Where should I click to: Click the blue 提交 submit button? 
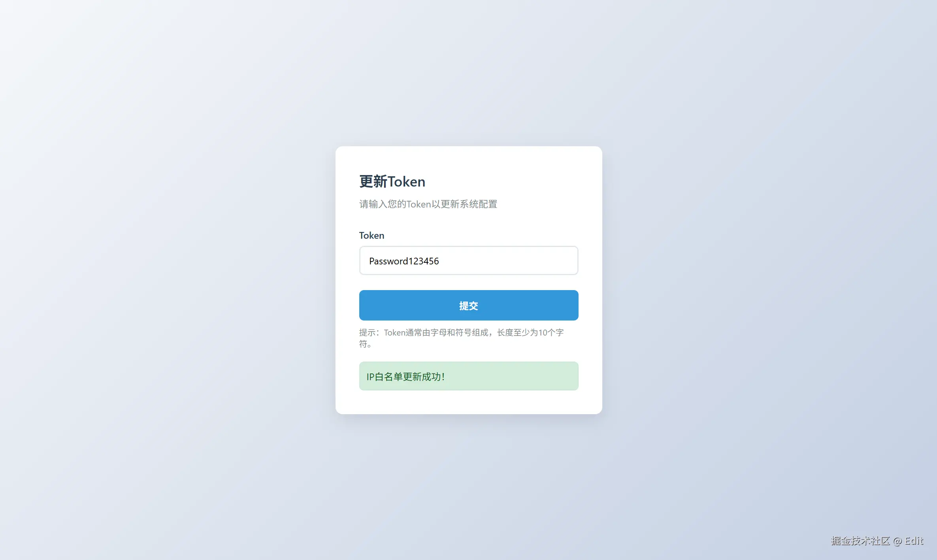coord(469,305)
